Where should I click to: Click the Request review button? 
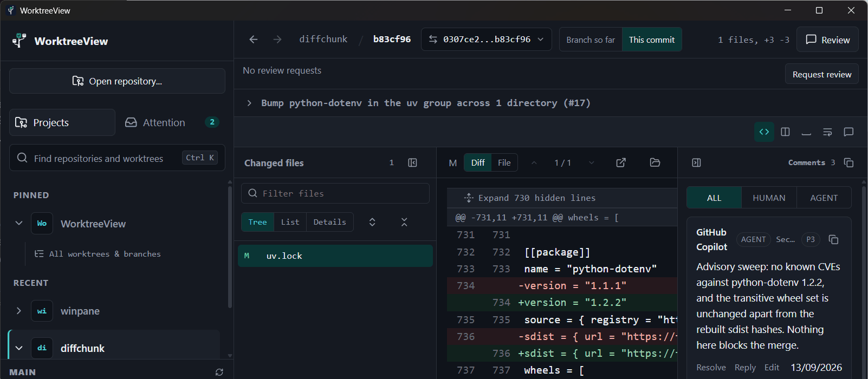[x=822, y=74]
